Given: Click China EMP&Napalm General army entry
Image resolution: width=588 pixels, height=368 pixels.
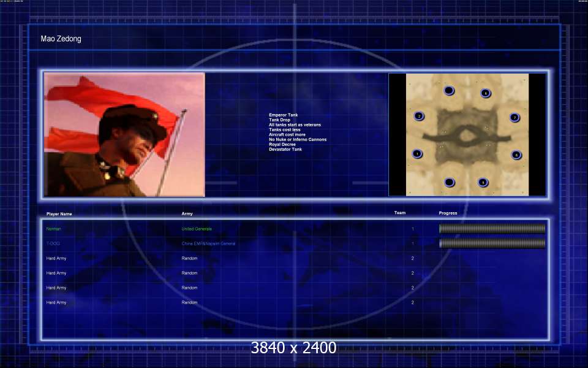Looking at the screenshot, I should point(208,243).
